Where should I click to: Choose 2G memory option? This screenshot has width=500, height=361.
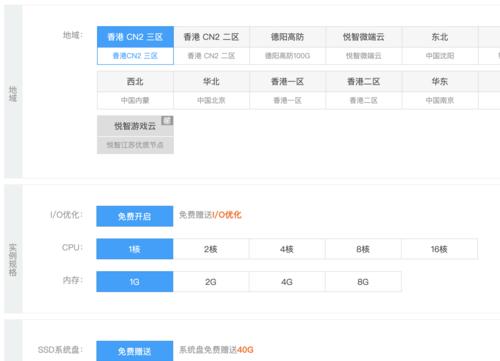[x=211, y=282]
